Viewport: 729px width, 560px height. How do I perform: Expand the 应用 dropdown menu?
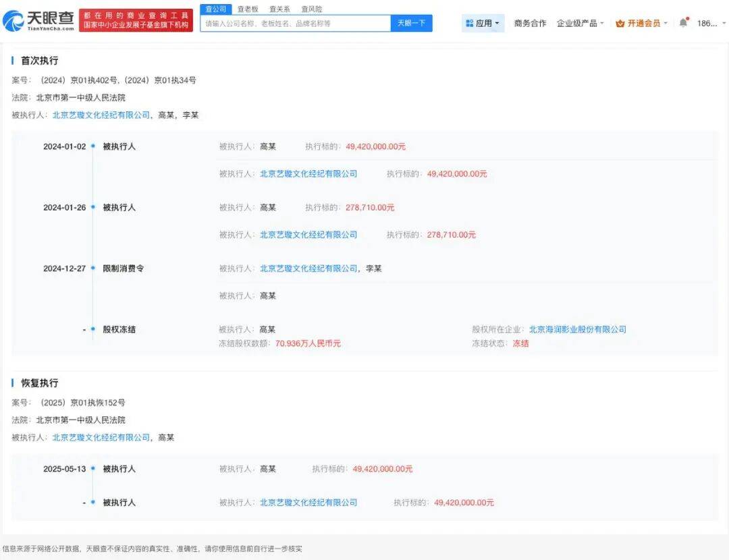click(x=483, y=23)
